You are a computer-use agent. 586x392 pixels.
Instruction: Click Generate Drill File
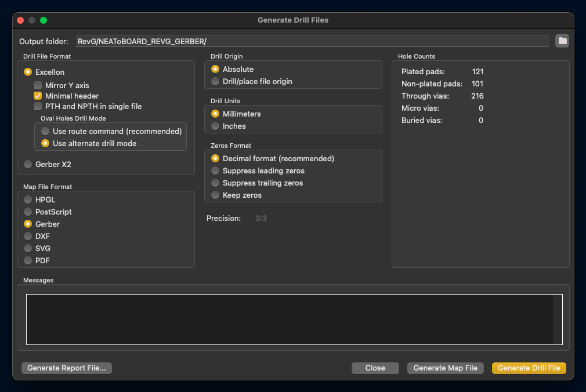coord(529,368)
